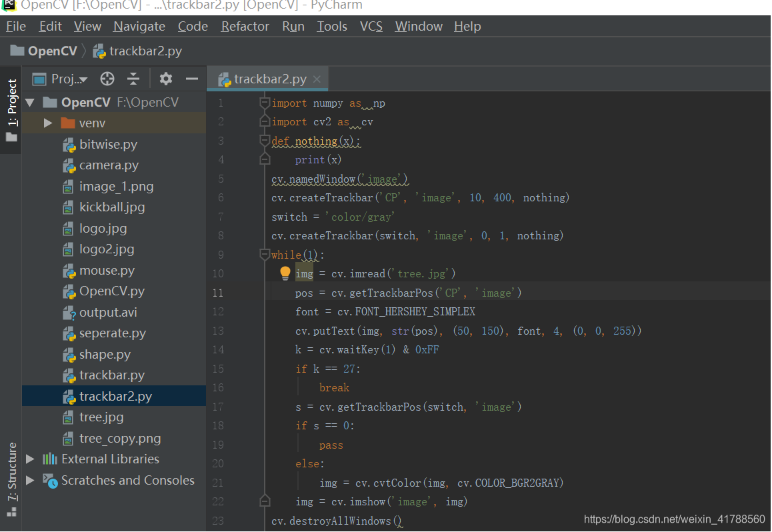Viewport: 772px width, 532px height.
Task: Select logo2.jpg file icon
Action: (69, 249)
